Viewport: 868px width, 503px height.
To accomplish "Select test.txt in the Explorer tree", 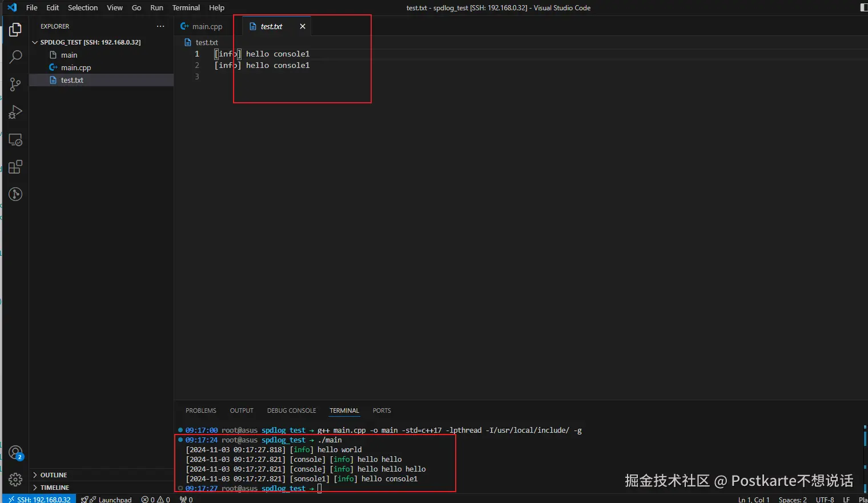I will click(x=102, y=80).
